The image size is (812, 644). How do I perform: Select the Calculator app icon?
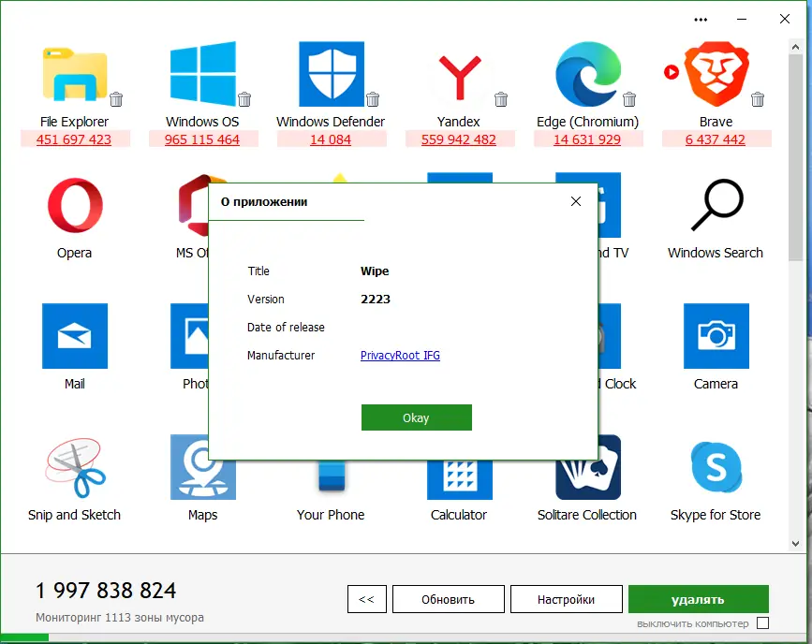(460, 480)
